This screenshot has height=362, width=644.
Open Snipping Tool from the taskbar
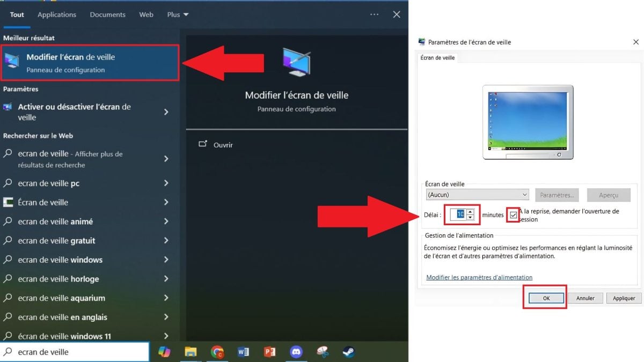click(x=322, y=352)
